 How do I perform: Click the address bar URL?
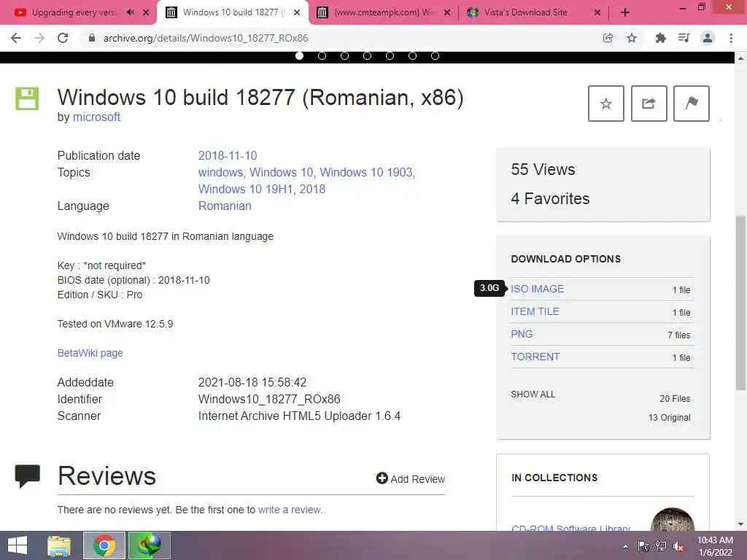coord(205,38)
